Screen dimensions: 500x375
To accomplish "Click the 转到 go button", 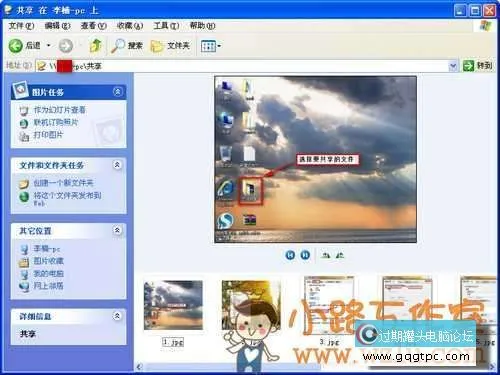I will (478, 66).
